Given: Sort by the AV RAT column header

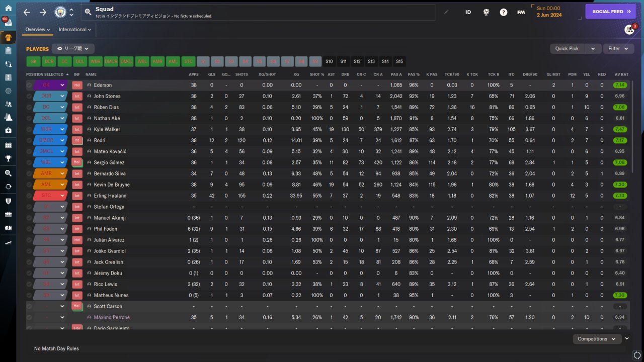Looking at the screenshot, I should 621,74.
